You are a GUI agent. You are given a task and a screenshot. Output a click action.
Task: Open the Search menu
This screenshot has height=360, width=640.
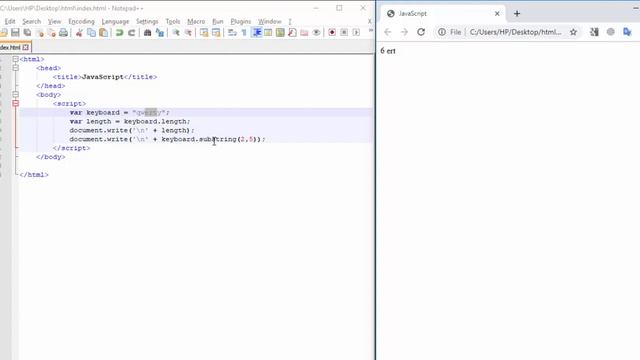click(31, 22)
